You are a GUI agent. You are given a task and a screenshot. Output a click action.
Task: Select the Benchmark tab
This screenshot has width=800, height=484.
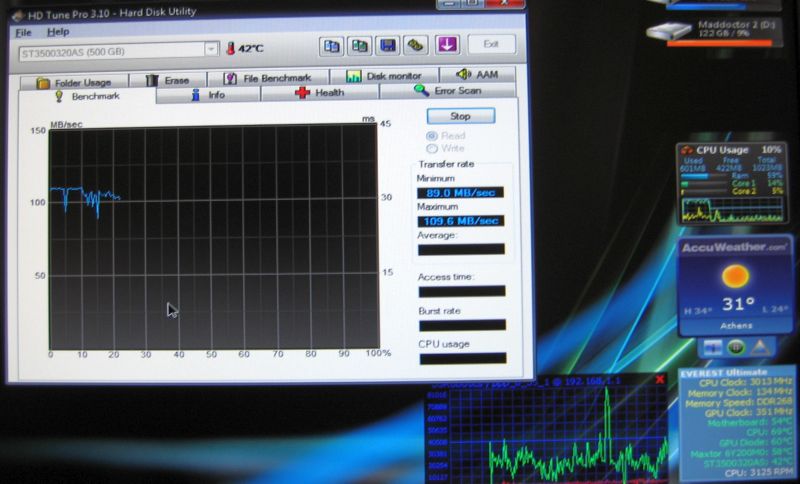point(87,96)
